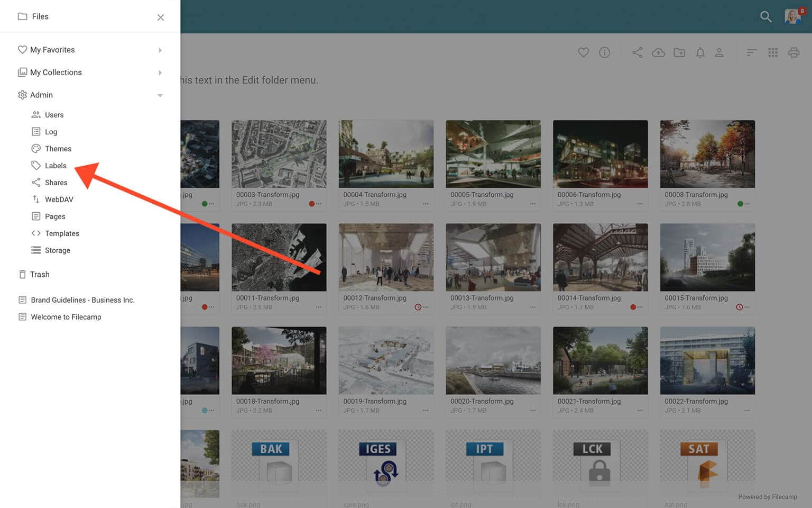Click the share icon in toolbar

click(638, 52)
